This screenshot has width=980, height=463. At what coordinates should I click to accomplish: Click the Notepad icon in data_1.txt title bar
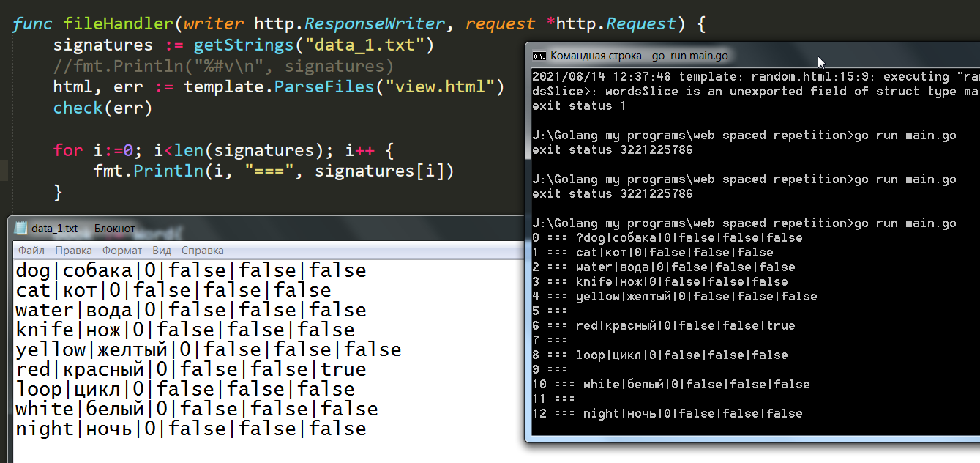(21, 229)
